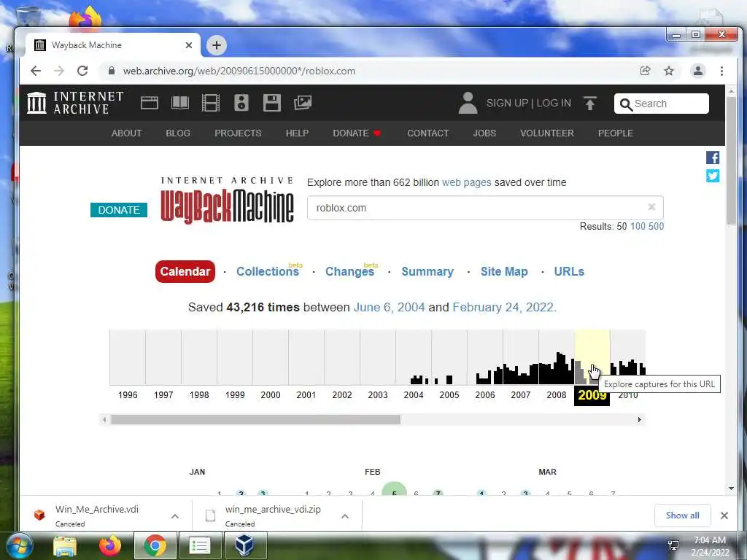
Task: Open the texts book icon
Action: coord(180,103)
